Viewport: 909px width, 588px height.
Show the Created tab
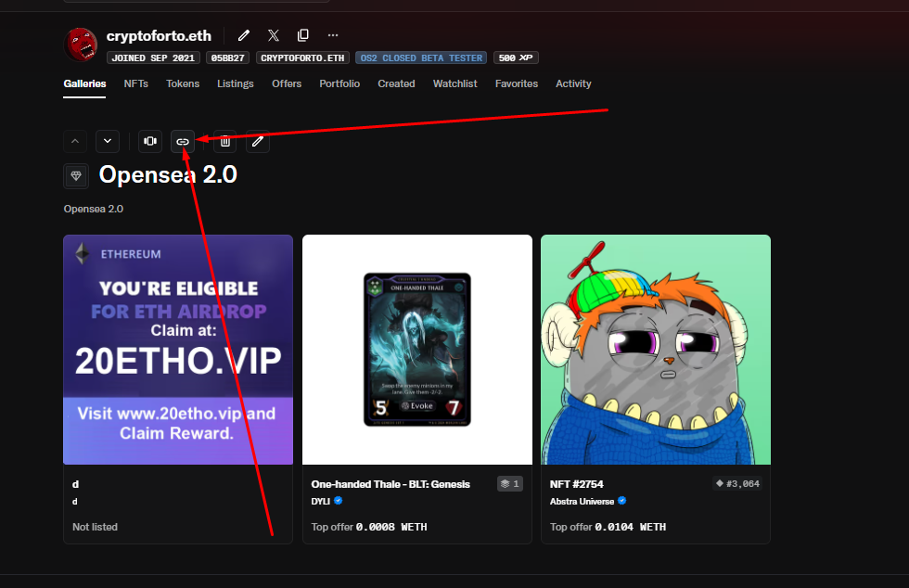397,84
